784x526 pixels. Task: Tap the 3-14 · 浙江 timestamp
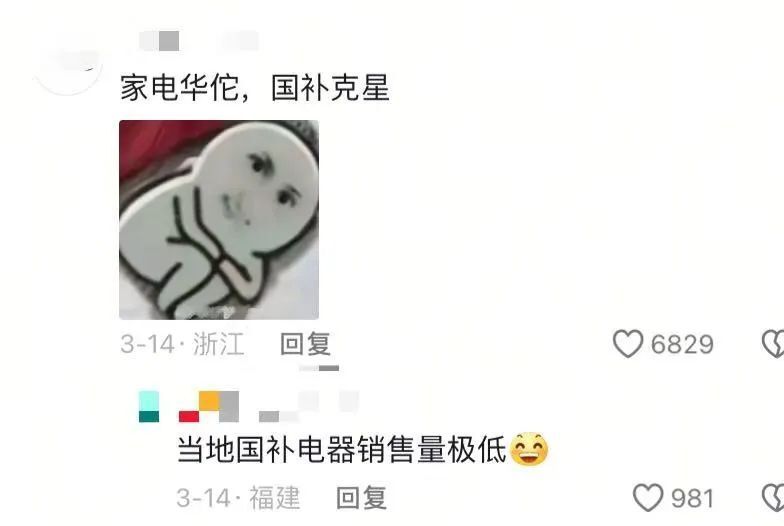(182, 344)
